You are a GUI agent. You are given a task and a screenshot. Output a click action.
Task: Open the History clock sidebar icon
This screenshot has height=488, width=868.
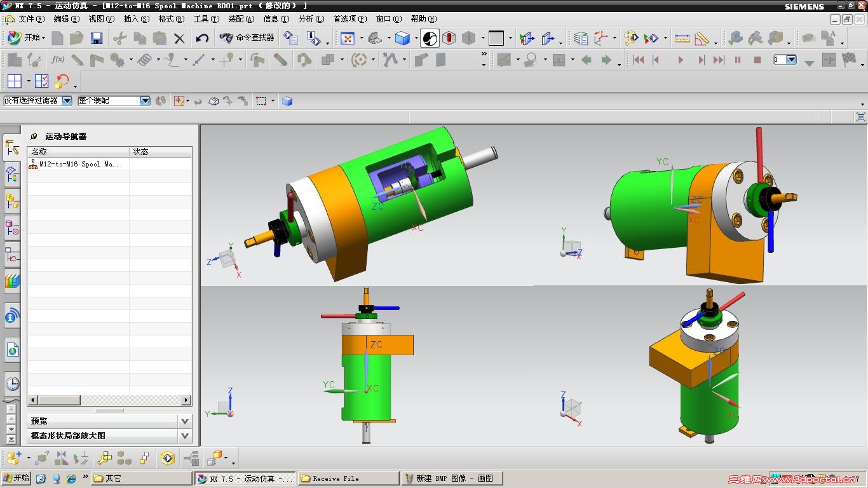point(12,383)
